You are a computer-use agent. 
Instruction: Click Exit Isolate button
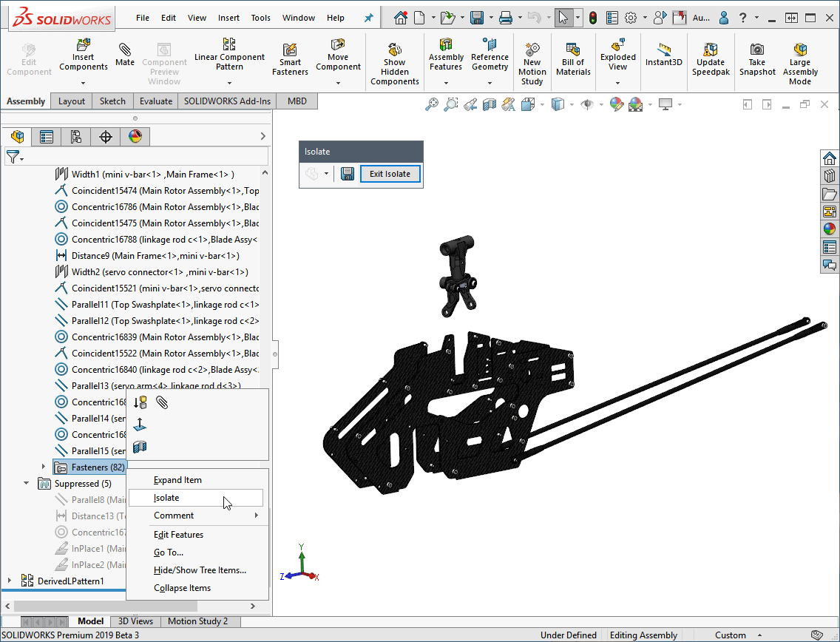(x=390, y=174)
